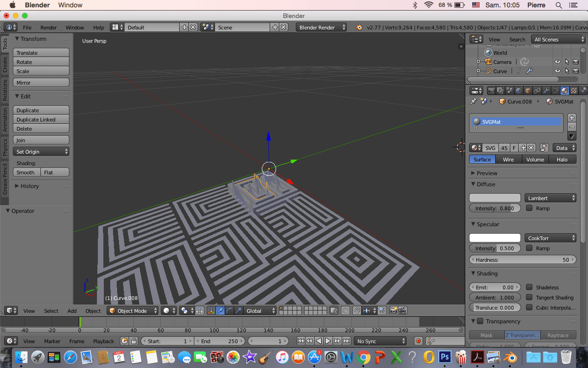Open the Render properties (camera icon)
Viewport: 588px width, 368px height.
[492, 91]
